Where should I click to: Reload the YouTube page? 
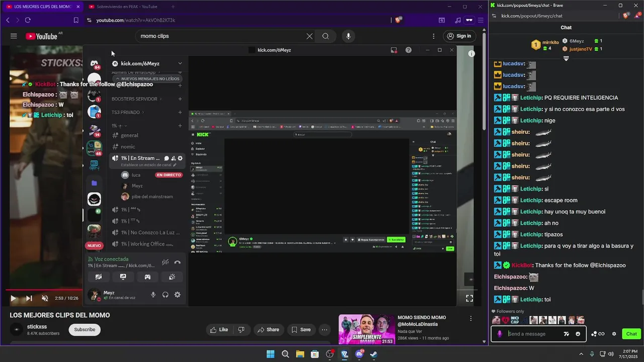pos(28,20)
